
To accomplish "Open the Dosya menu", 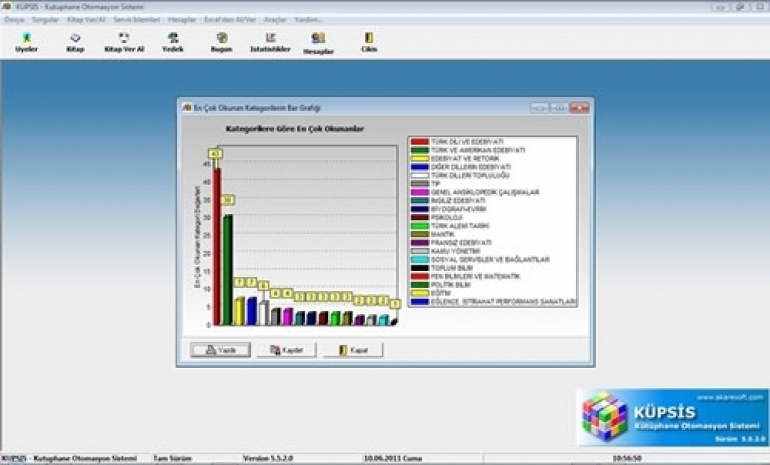I will [15, 19].
